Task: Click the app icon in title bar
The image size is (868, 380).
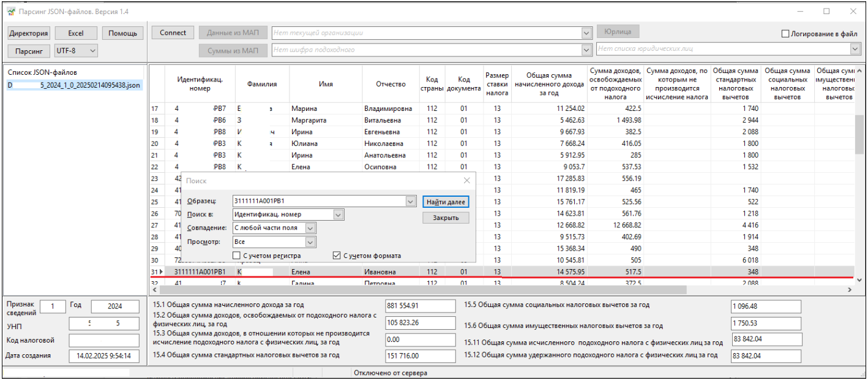Action: point(10,12)
